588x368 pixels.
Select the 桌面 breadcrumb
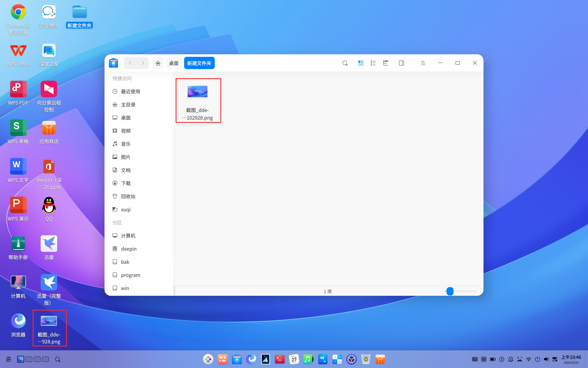point(174,63)
